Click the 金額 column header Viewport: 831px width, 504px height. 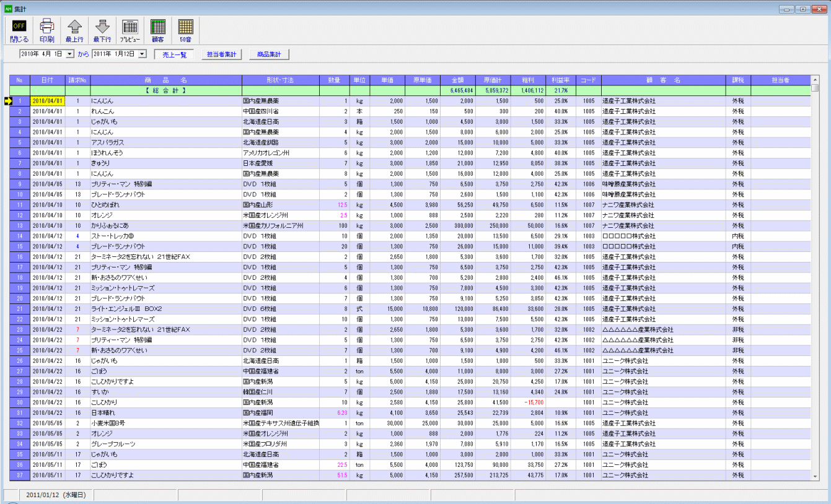(458, 80)
